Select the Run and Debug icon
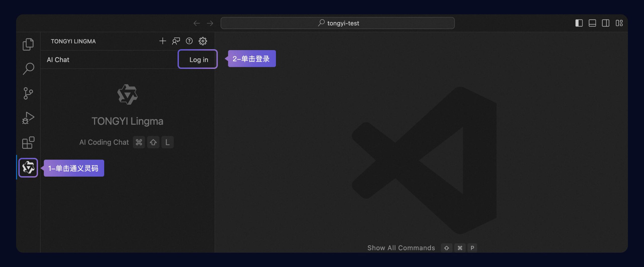644x267 pixels. [x=28, y=117]
